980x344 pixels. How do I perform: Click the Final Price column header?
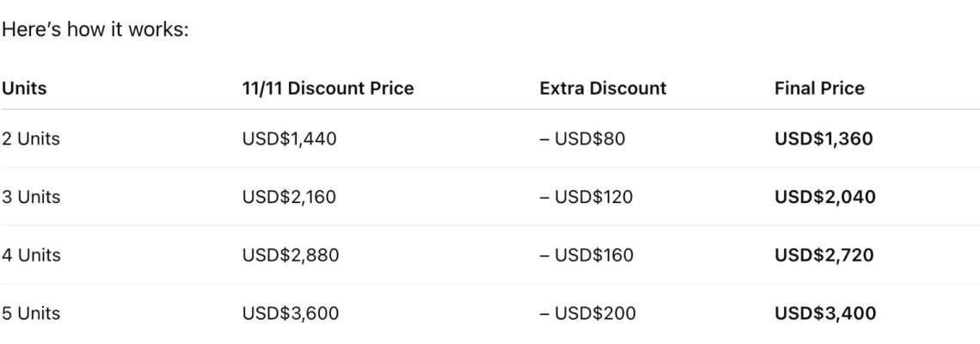click(819, 88)
